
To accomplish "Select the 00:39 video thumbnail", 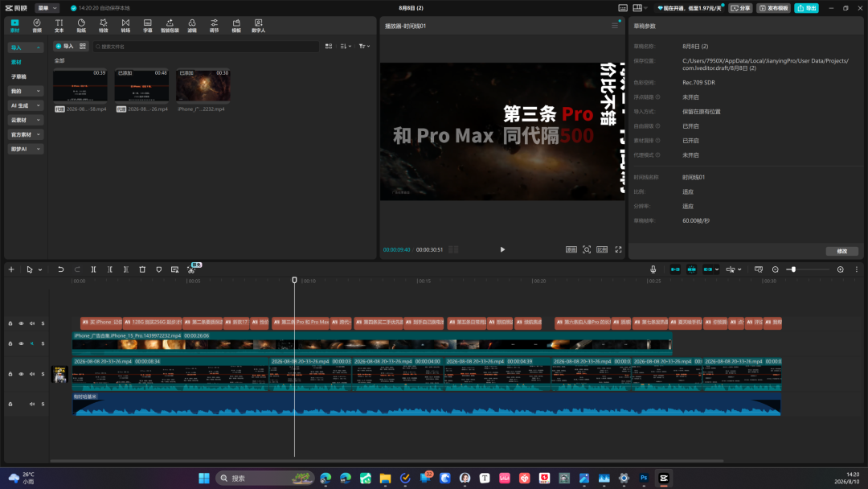I will [x=80, y=85].
